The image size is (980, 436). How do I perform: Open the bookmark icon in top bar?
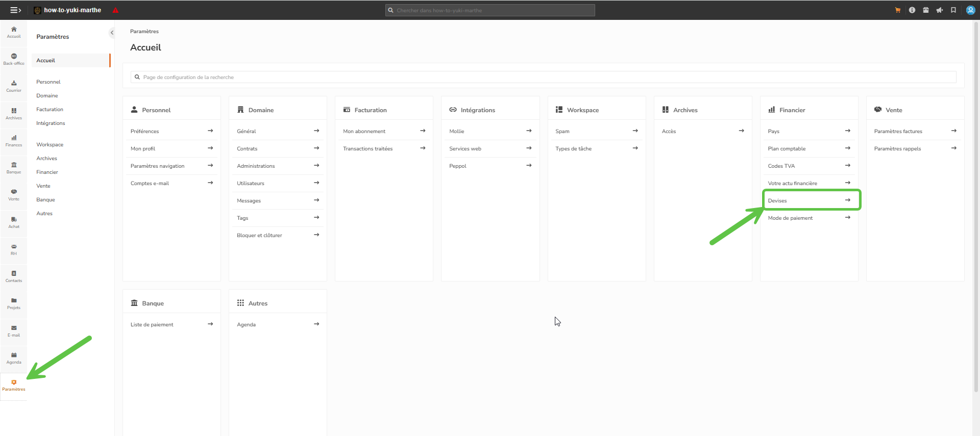pos(953,10)
